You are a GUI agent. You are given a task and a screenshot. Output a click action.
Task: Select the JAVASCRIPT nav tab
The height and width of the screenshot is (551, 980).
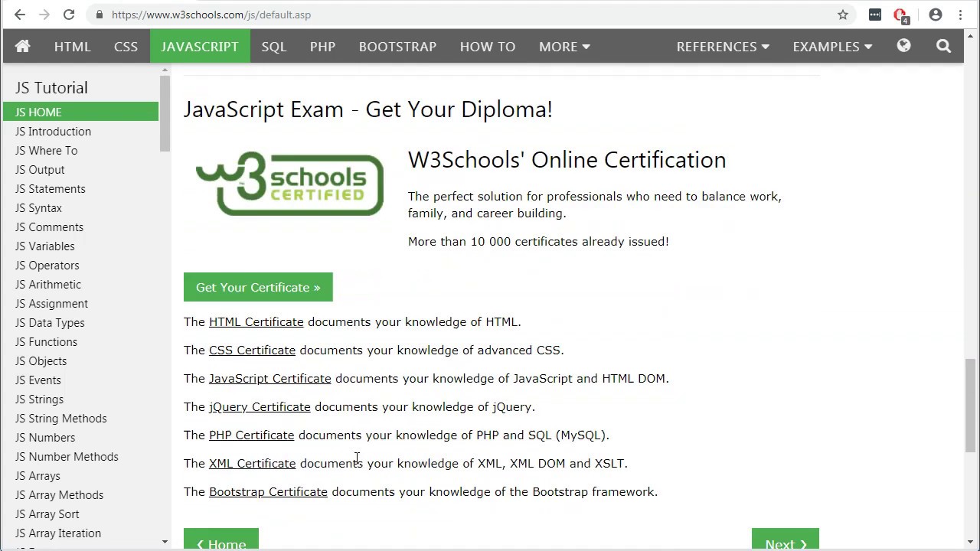pyautogui.click(x=200, y=46)
